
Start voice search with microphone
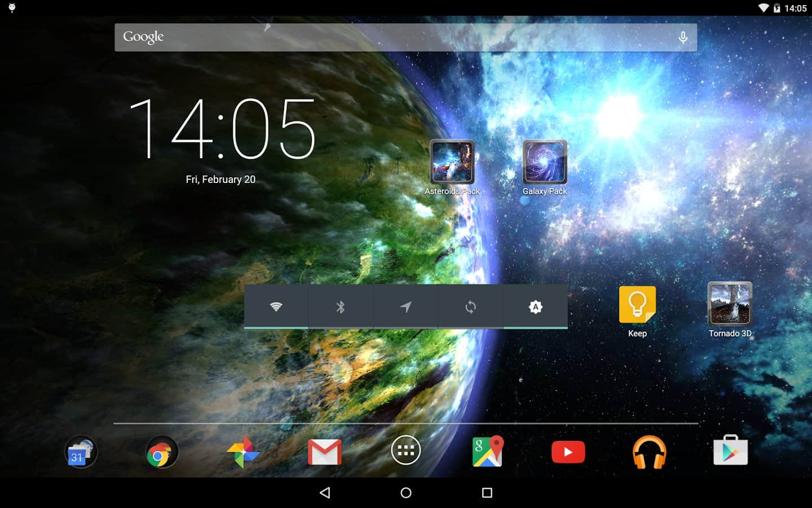683,37
